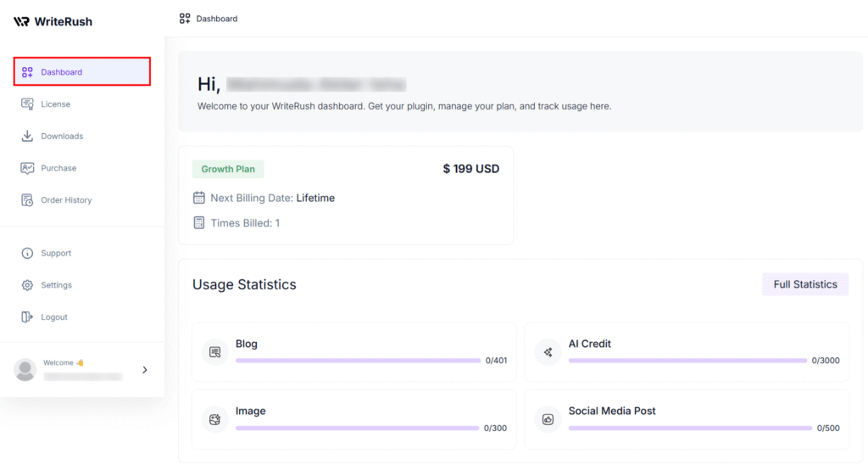Click the AI Credit card title

[590, 344]
